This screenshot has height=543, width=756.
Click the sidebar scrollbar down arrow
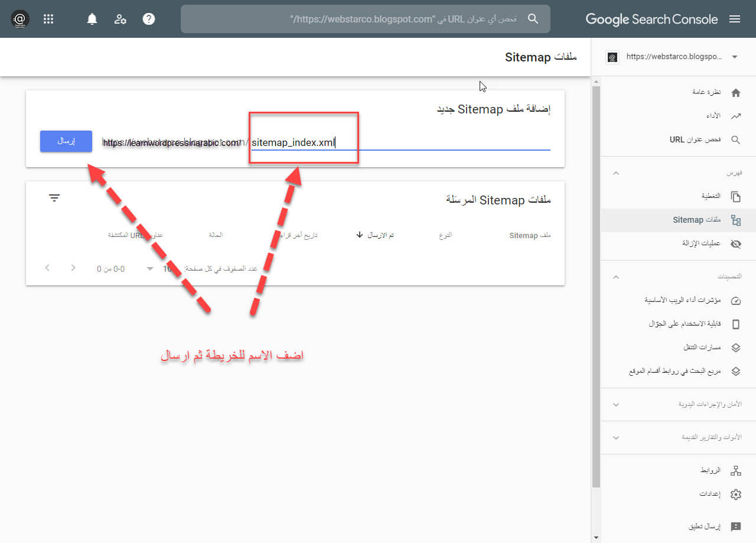coord(596,538)
